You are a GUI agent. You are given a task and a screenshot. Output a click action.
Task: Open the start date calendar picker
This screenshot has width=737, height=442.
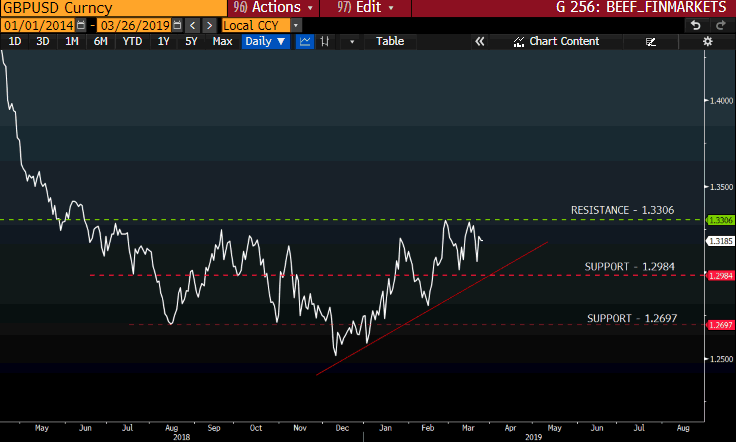pos(79,24)
